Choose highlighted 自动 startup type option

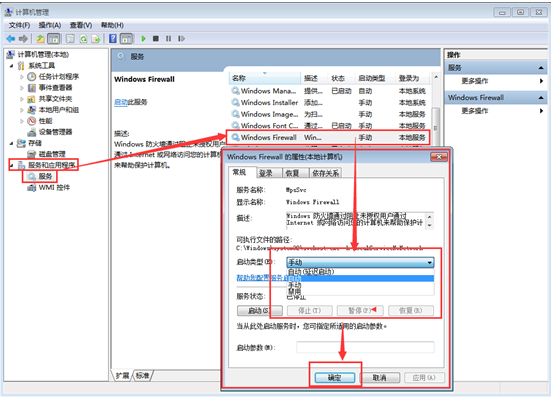click(x=360, y=278)
